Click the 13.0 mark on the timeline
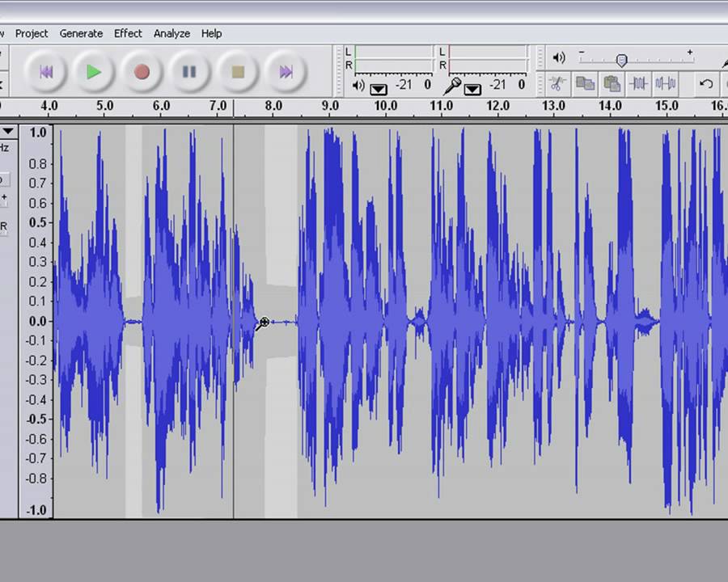728x582 pixels. tap(553, 106)
